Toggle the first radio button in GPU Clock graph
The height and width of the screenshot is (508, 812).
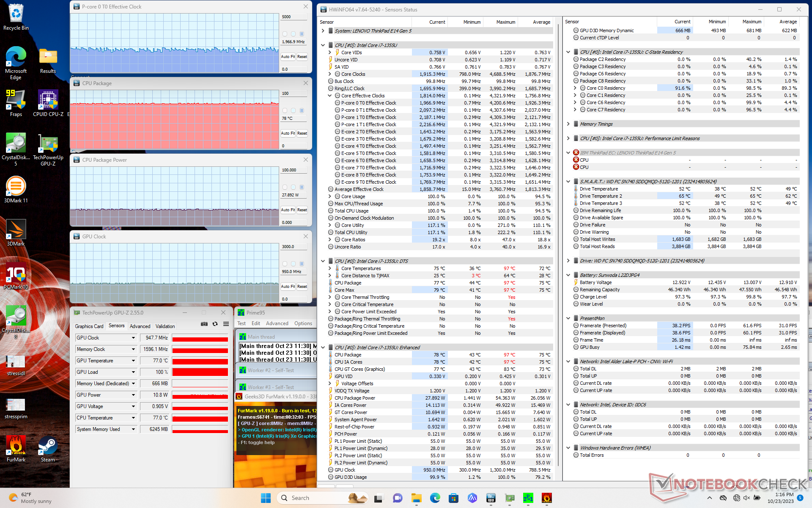click(285, 264)
